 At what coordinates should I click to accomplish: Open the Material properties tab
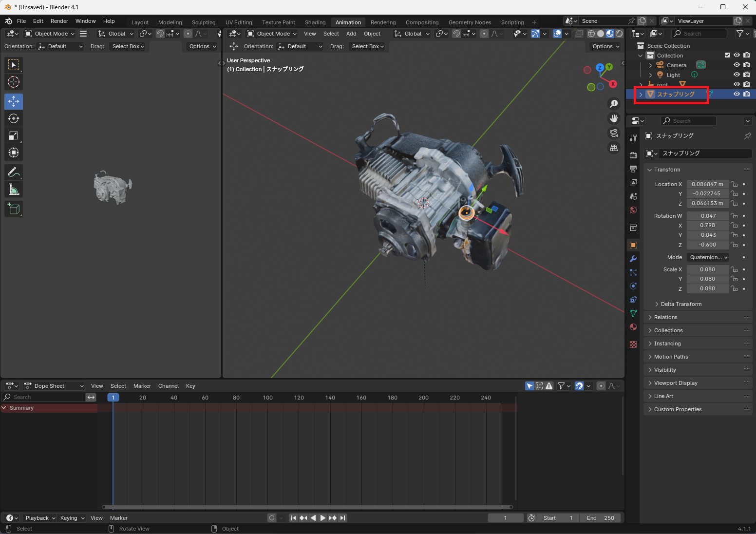coord(633,327)
